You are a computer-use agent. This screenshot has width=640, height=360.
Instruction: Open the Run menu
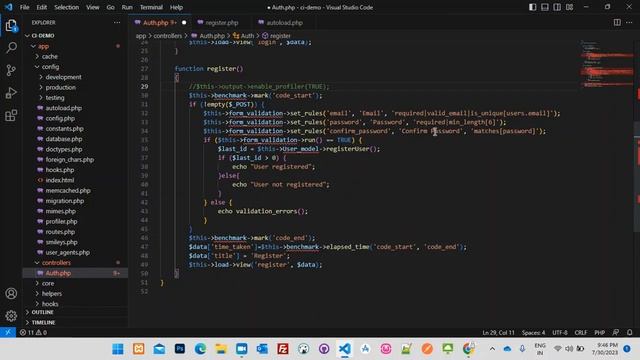point(127,7)
